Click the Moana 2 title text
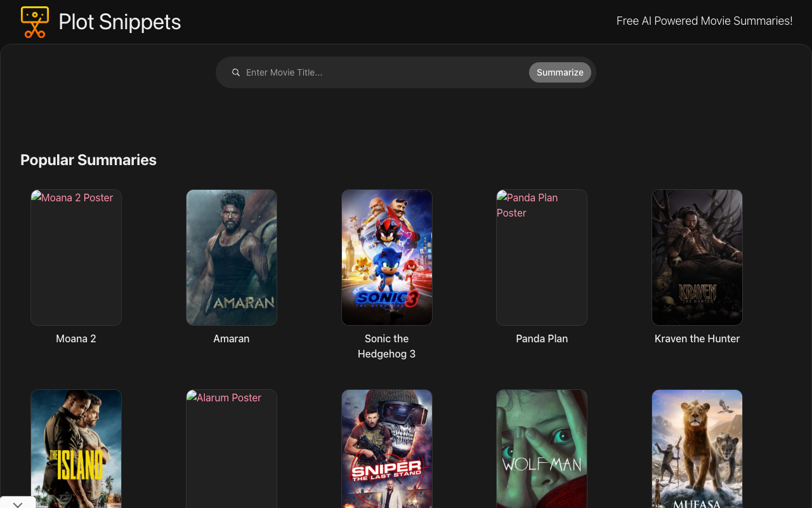812x508 pixels. click(x=76, y=338)
